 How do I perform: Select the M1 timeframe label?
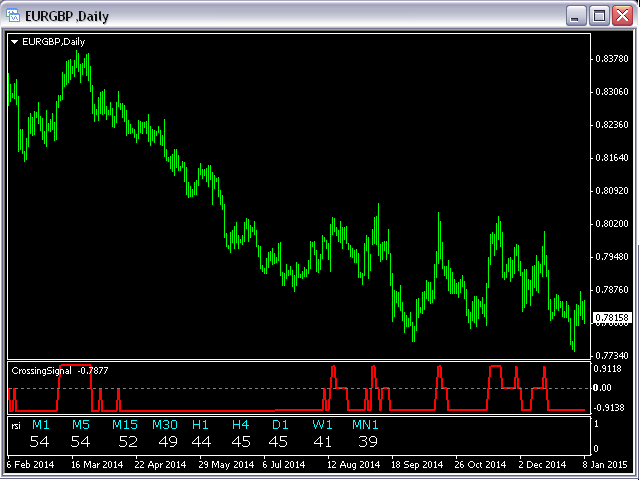(40, 425)
